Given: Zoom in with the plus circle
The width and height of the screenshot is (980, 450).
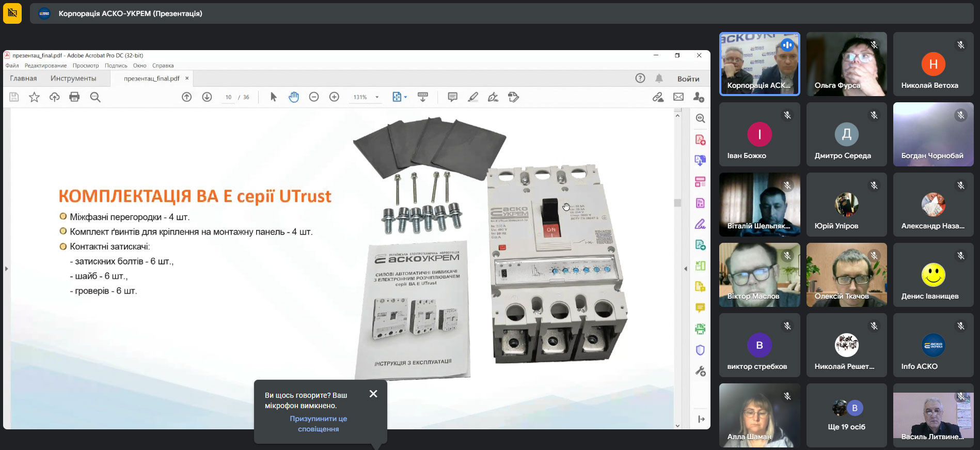Looking at the screenshot, I should coord(334,97).
